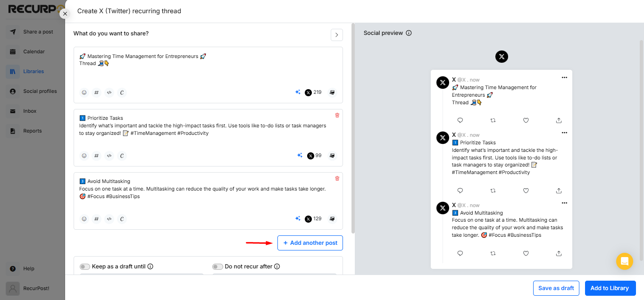
Task: Click retweet icon on Prioritize Tasks preview
Action: (493, 191)
